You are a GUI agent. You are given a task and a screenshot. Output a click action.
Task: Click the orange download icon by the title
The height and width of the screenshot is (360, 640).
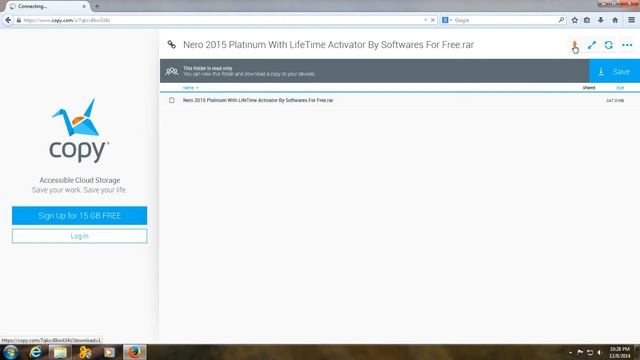coord(574,44)
